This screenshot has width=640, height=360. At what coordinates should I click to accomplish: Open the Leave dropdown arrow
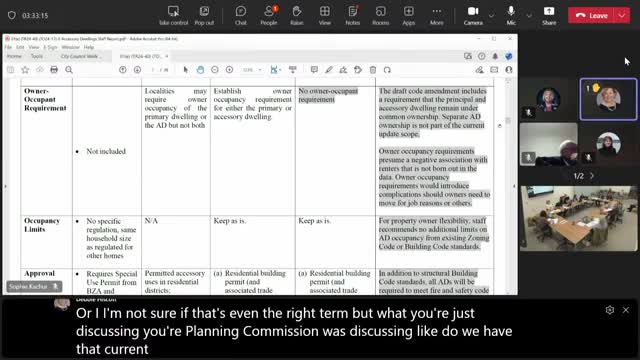coord(622,16)
